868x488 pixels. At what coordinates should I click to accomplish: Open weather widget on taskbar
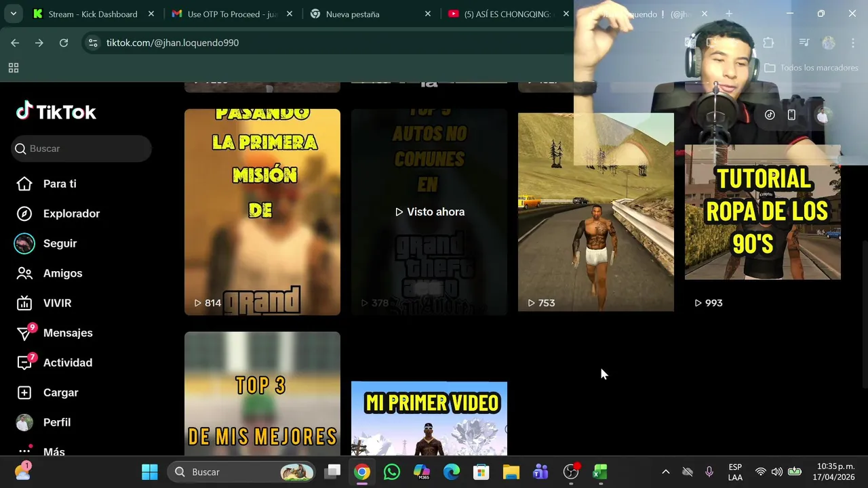(22, 472)
